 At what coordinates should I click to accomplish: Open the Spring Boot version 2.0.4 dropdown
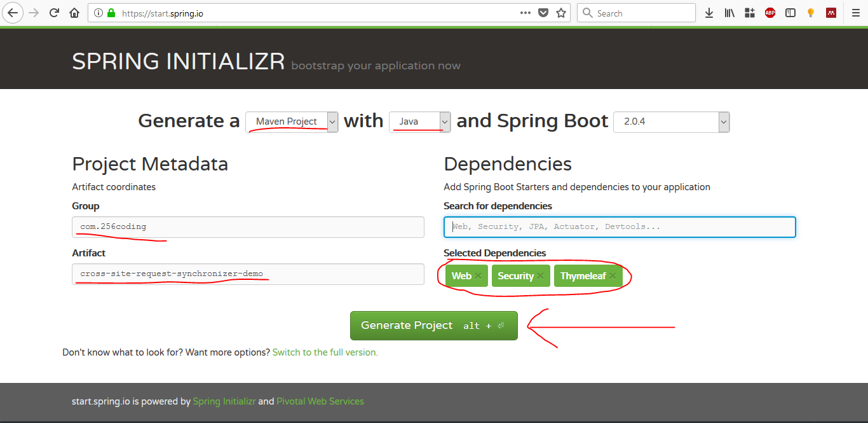pos(671,121)
